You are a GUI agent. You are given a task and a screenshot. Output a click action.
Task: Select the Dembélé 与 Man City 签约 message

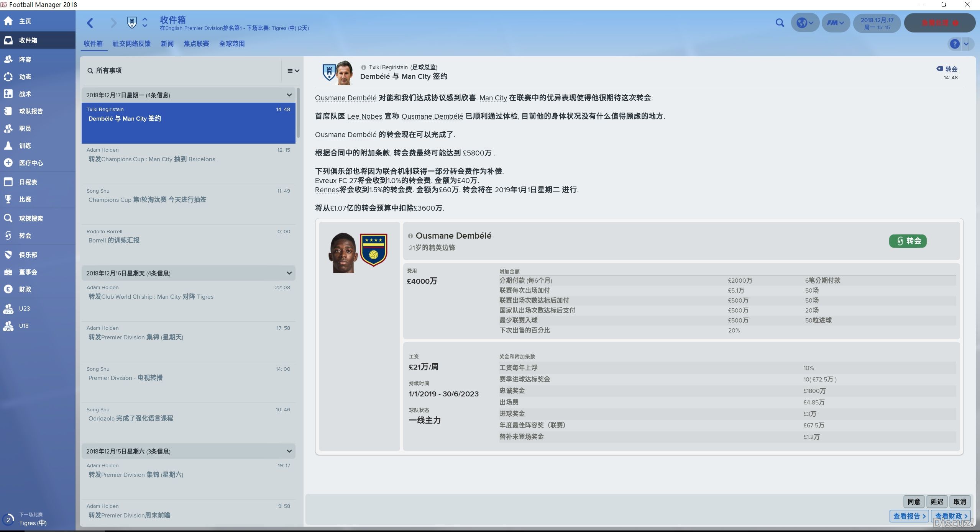(x=189, y=123)
